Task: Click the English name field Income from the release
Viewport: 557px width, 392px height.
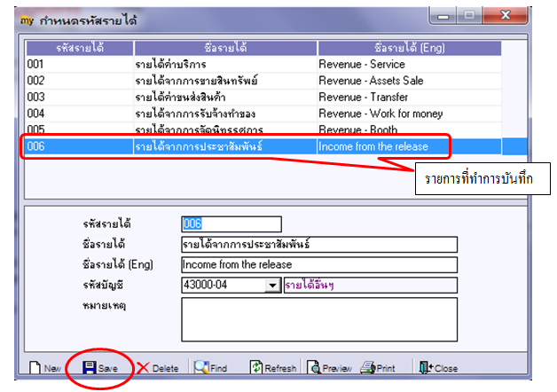Action: (319, 264)
